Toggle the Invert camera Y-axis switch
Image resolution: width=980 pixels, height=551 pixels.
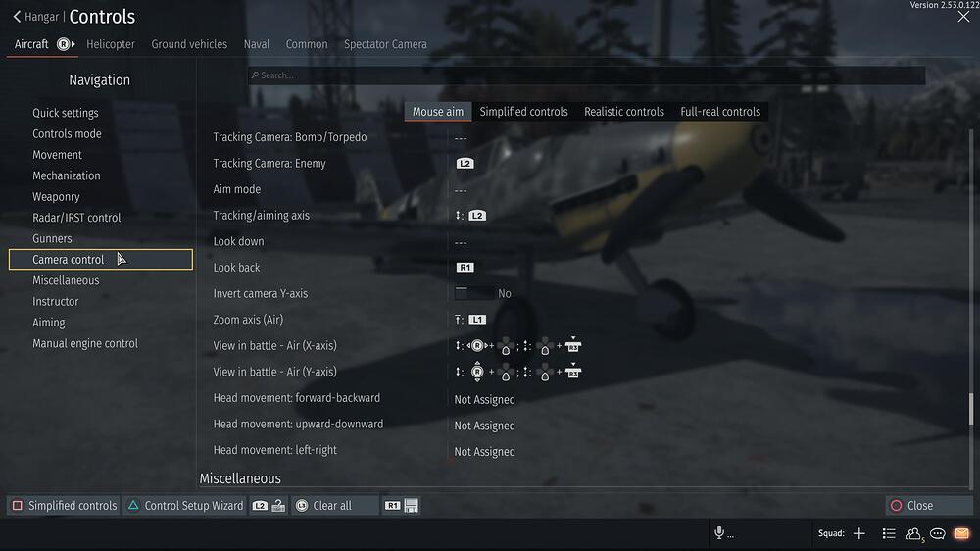[x=474, y=293]
